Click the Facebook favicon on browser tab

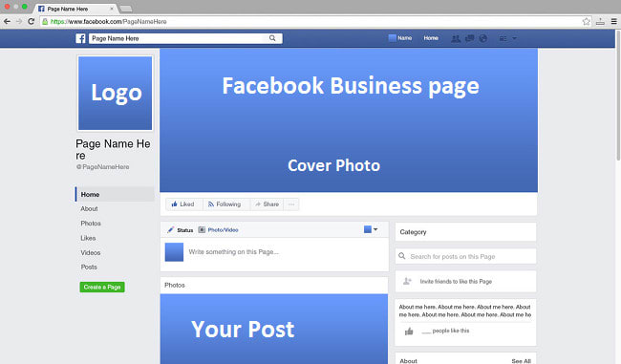click(x=41, y=9)
